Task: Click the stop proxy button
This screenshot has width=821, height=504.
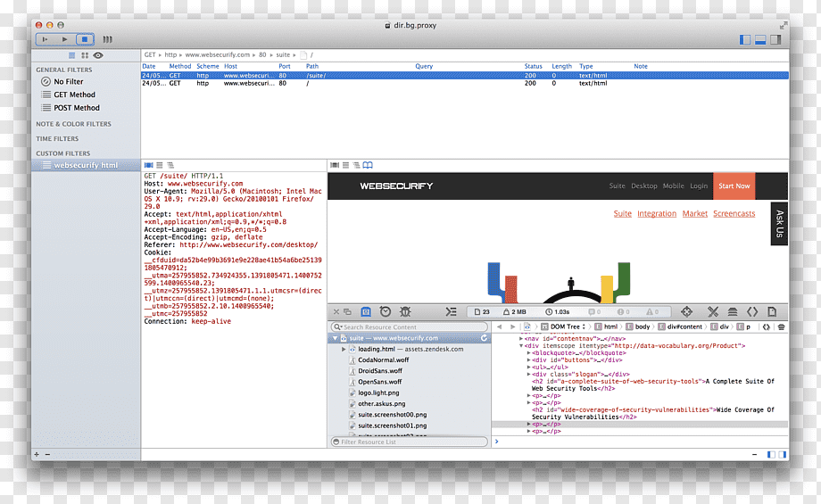Action: [84, 39]
